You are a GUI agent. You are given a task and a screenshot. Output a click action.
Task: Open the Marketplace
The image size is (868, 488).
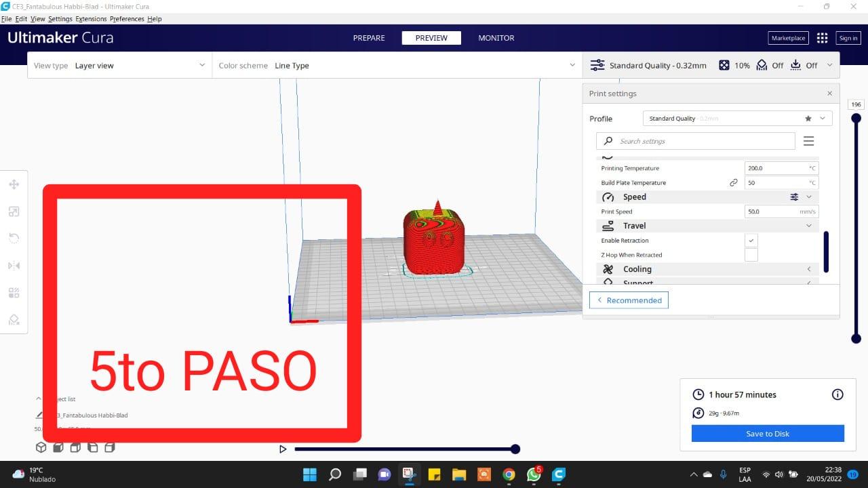coord(789,38)
